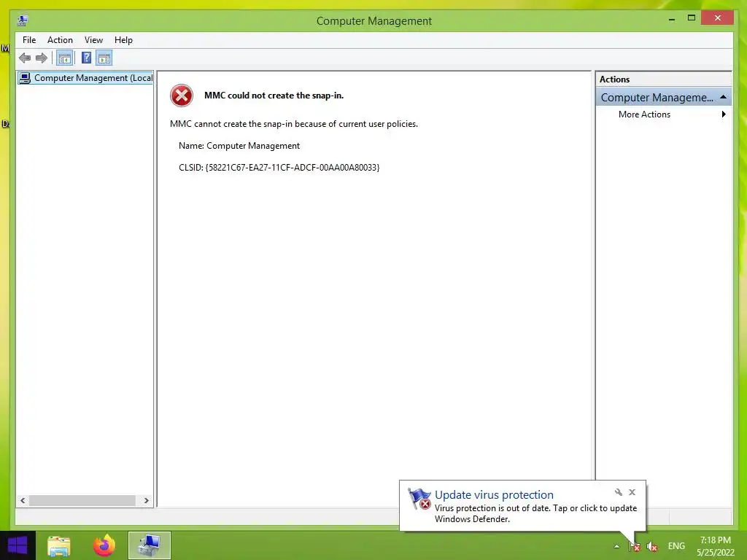This screenshot has height=560, width=747.
Task: Open the clock showing 7:18 PM
Action: (x=715, y=546)
